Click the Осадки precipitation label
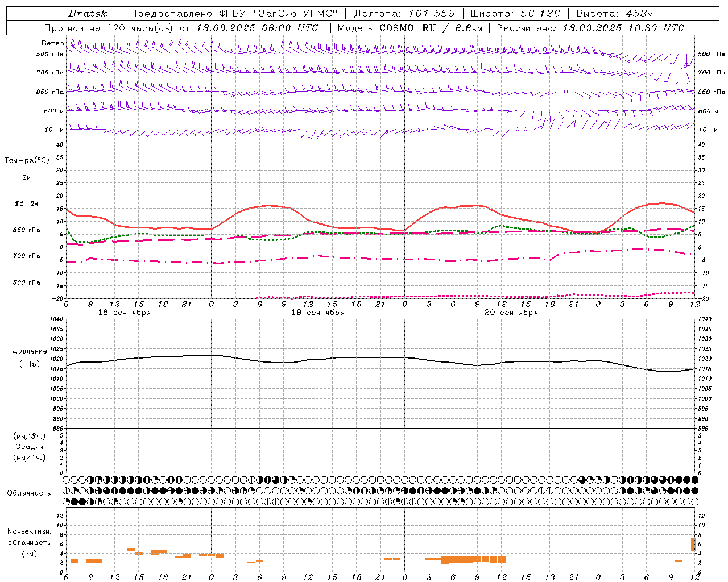 [x=30, y=447]
